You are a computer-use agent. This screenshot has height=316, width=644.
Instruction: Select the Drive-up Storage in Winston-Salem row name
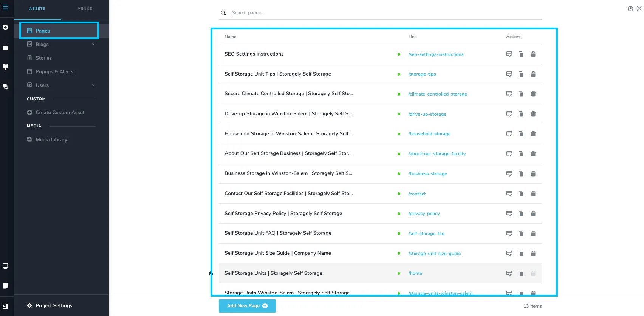point(288,113)
